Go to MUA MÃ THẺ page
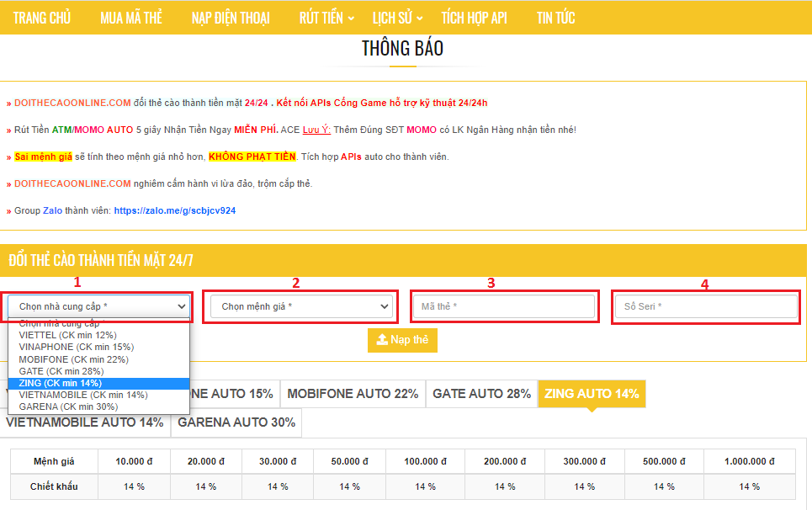 pyautogui.click(x=131, y=18)
